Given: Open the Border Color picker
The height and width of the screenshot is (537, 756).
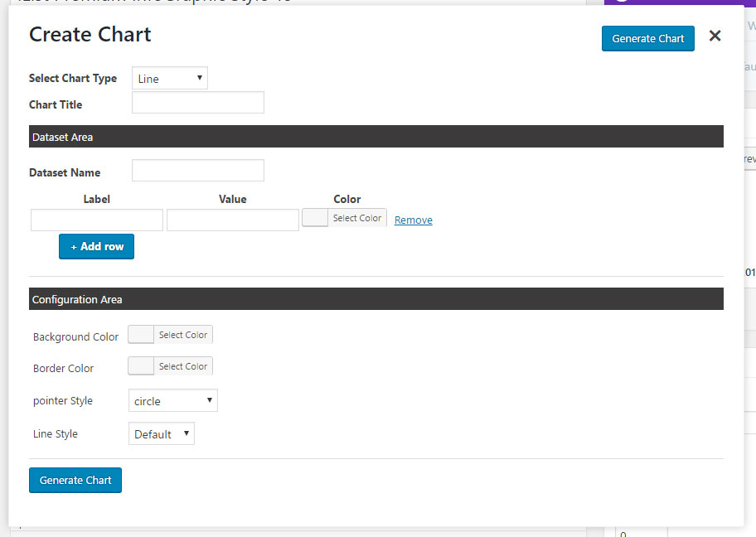Looking at the screenshot, I should click(182, 365).
